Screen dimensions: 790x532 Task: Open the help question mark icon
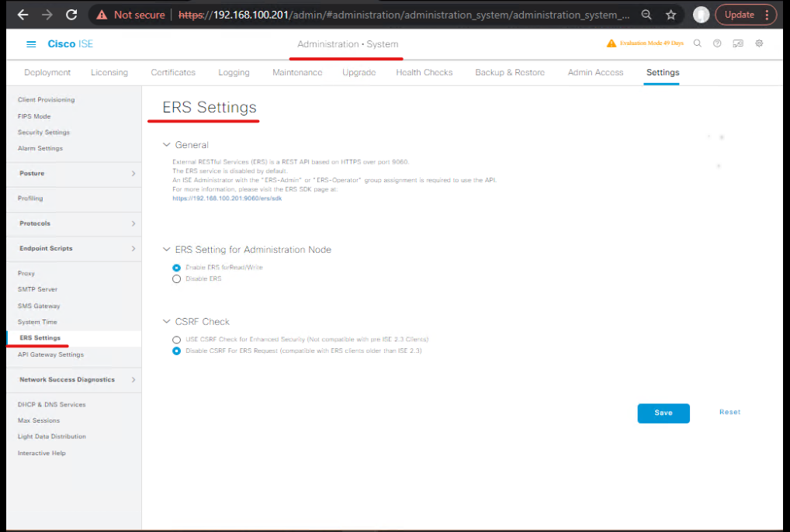[x=717, y=43]
